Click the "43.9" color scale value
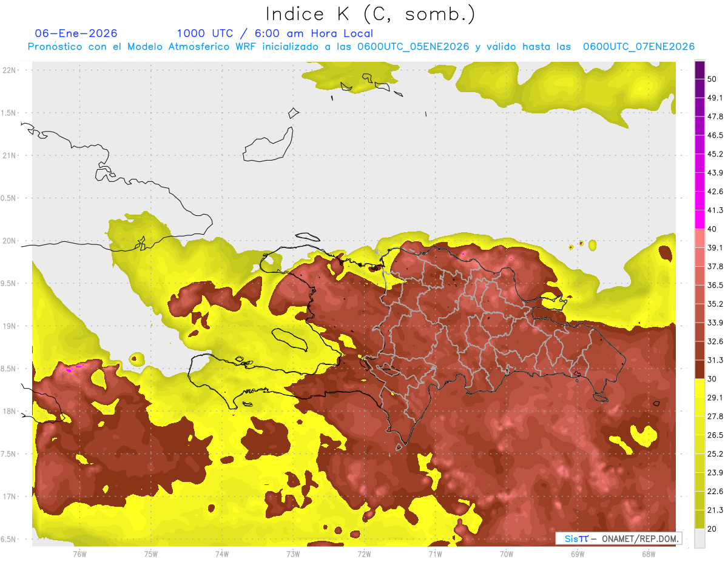This screenshot has height=562, width=728. [x=715, y=173]
